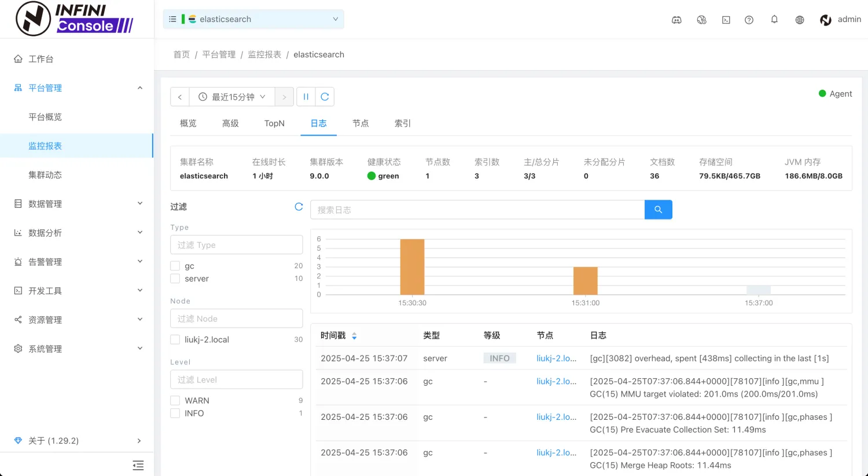Open the elasticsearch cluster selector dropdown
The width and height of the screenshot is (868, 476).
[x=253, y=19]
